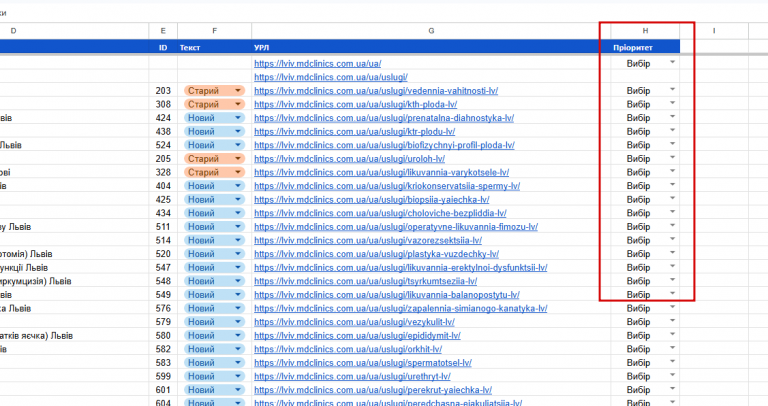Click the Новий chip for ID 434

pyautogui.click(x=214, y=213)
